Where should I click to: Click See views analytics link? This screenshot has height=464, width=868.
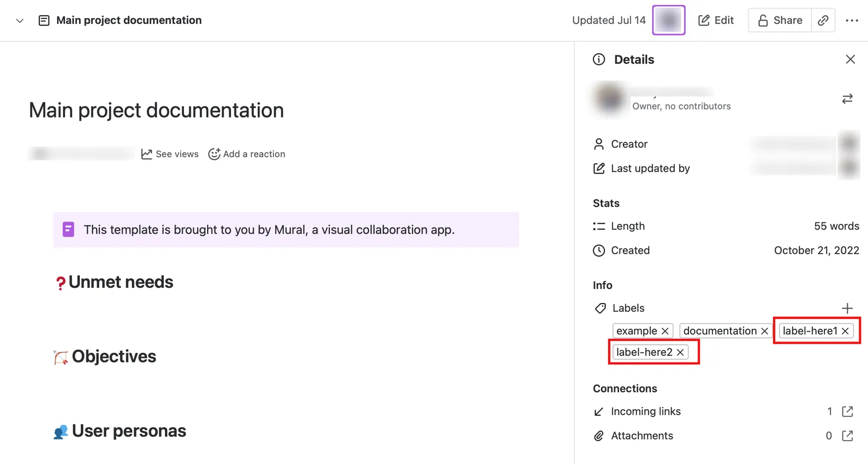[170, 154]
